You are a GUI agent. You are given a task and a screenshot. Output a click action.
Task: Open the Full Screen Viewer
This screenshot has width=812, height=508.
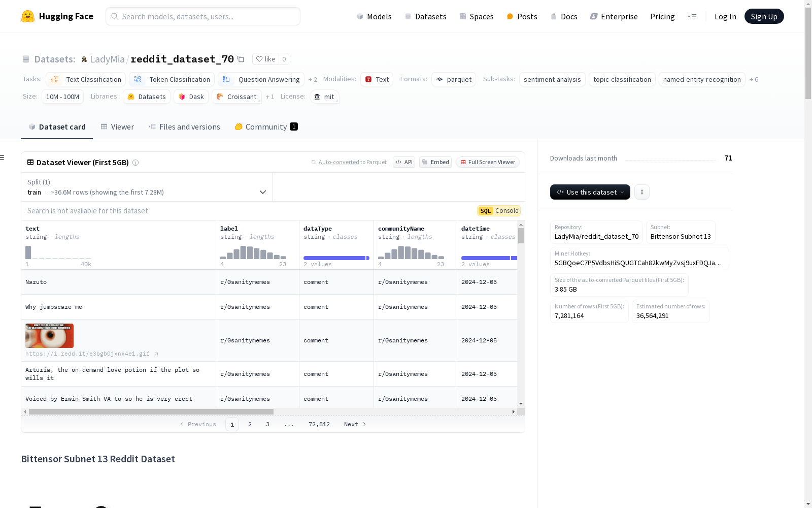point(488,163)
